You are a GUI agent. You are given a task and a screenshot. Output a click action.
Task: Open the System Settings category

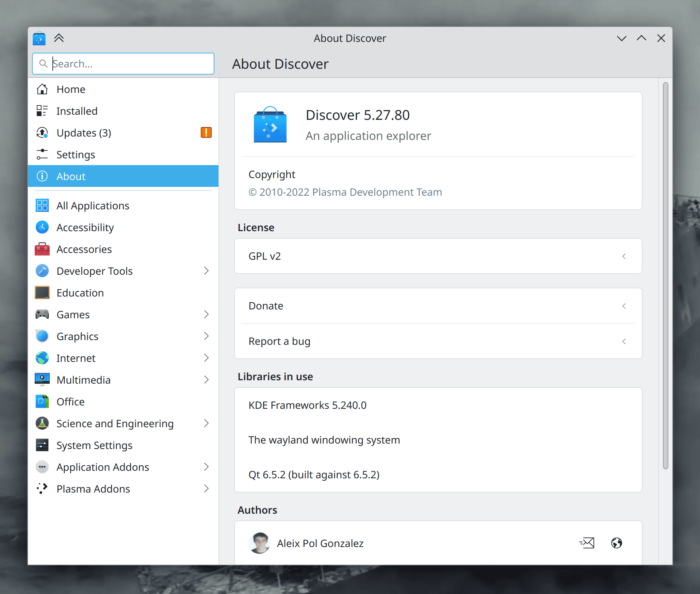coord(123,445)
